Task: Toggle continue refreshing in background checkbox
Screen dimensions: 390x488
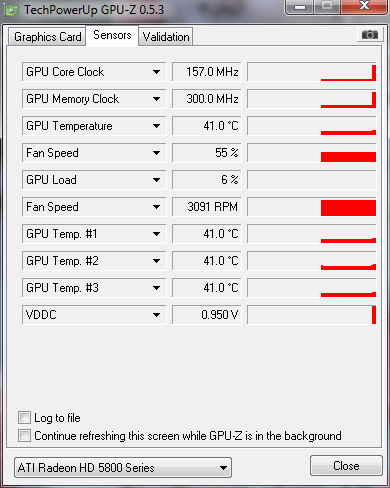Action: click(x=24, y=436)
